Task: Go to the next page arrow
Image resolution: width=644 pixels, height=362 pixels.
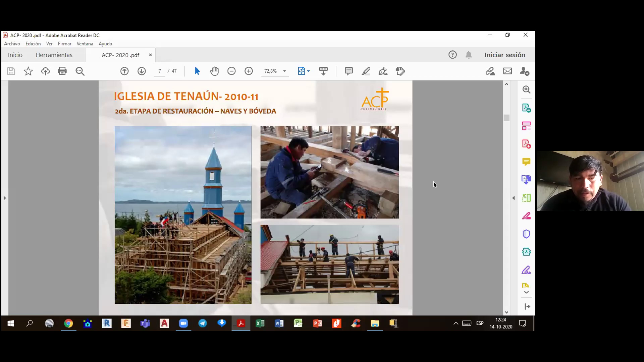Action: [x=142, y=71]
